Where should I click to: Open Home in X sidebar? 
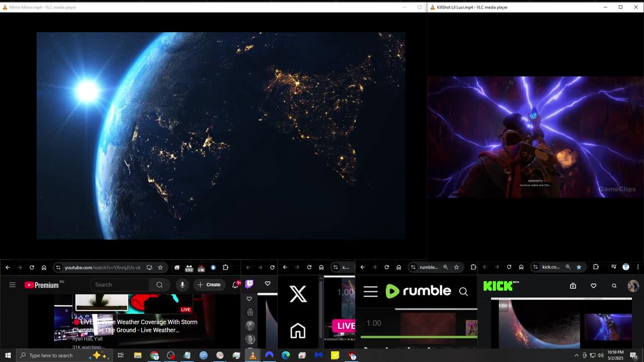tap(298, 331)
